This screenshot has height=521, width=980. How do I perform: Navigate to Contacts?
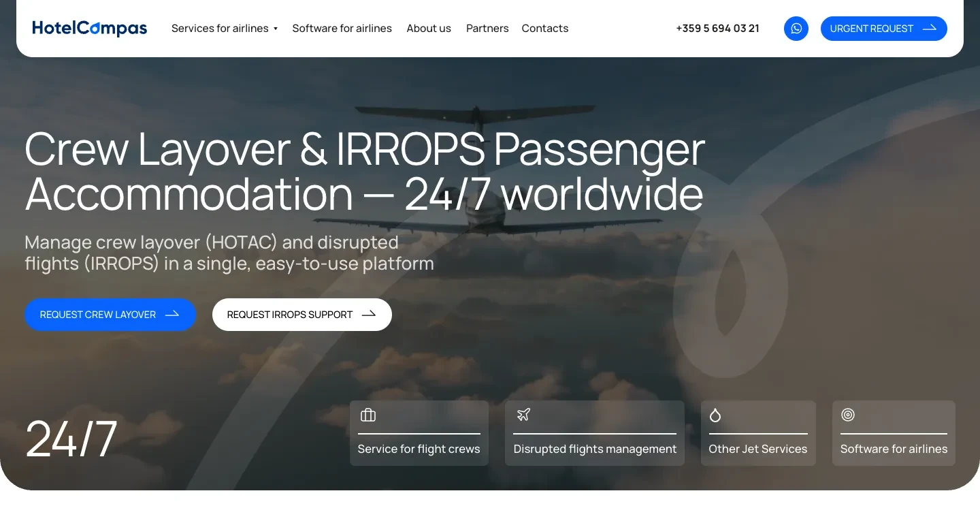[x=545, y=29]
